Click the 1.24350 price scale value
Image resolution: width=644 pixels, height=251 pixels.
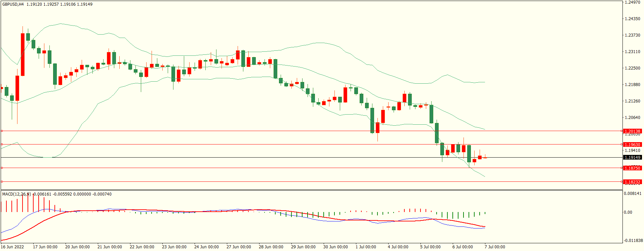coord(632,19)
